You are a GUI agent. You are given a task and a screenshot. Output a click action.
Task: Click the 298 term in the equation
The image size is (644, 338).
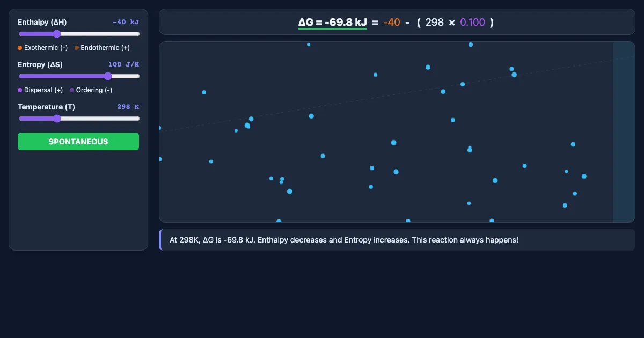tap(435, 22)
